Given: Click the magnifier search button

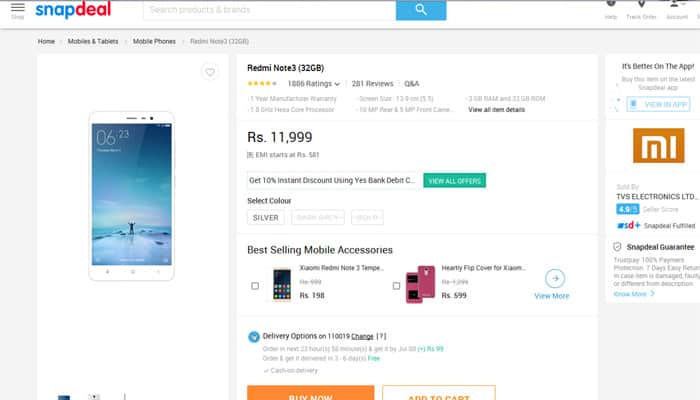Looking at the screenshot, I should (421, 10).
